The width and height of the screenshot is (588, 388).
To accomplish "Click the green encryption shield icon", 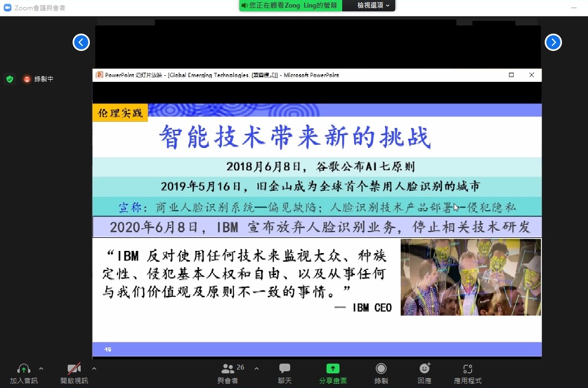I will [x=10, y=79].
